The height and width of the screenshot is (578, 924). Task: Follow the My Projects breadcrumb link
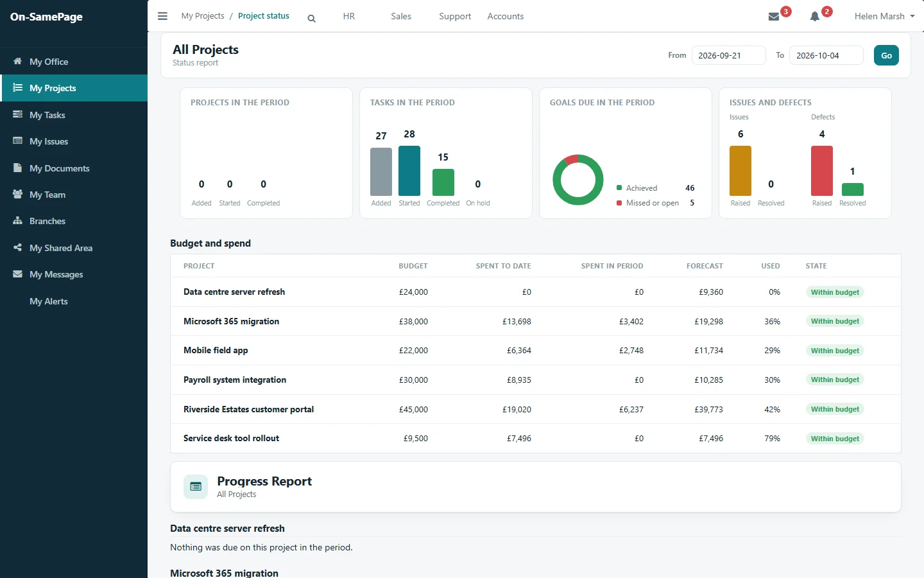coord(203,16)
